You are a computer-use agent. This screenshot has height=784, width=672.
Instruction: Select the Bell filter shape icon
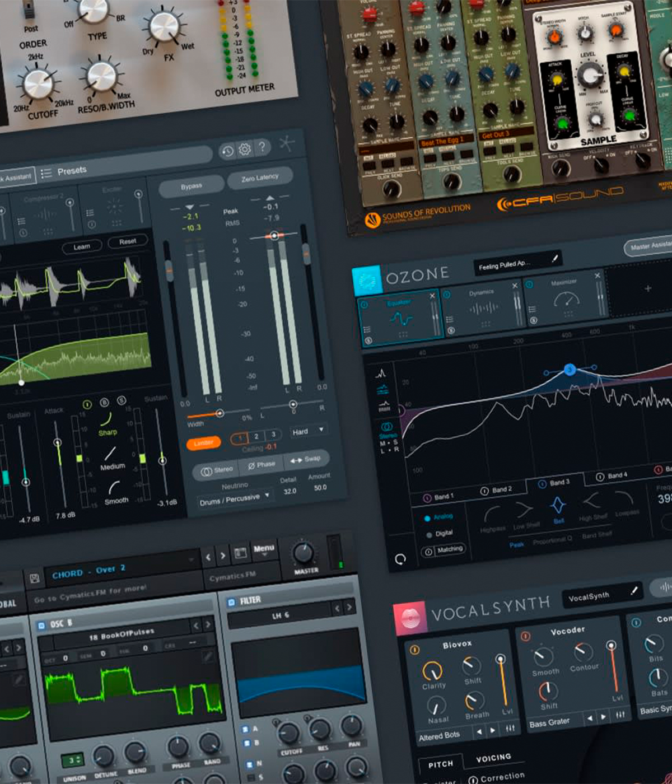tap(558, 506)
